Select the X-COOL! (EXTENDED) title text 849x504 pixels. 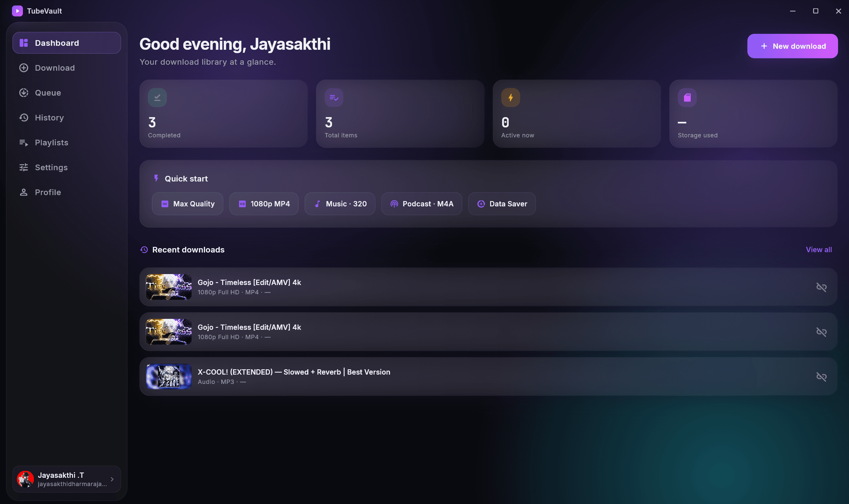pos(294,372)
